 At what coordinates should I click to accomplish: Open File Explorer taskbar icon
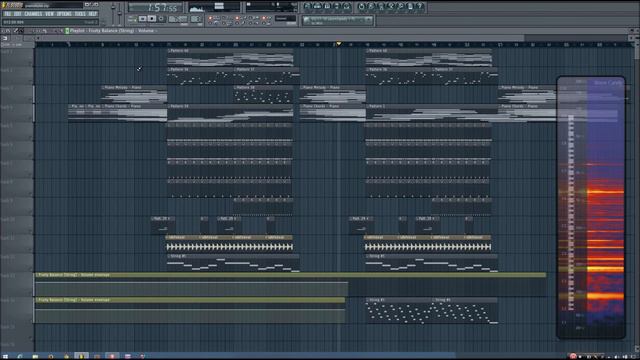pos(36,356)
